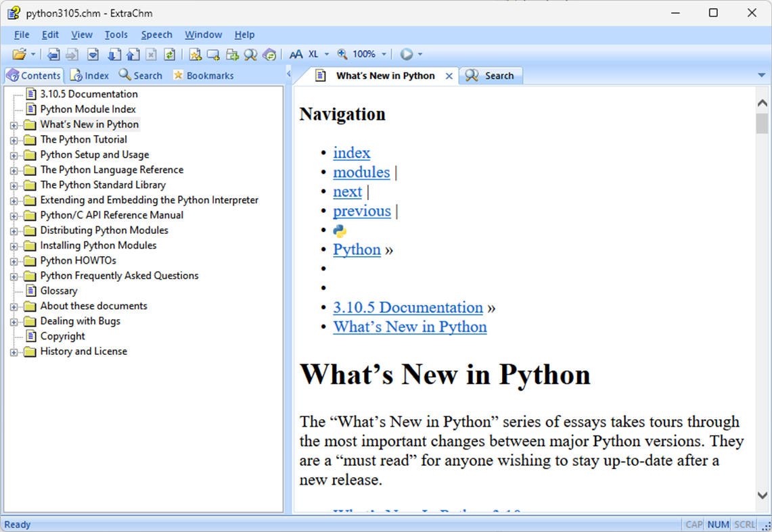The height and width of the screenshot is (532, 772).
Task: Click the forward navigation icon
Action: (x=72, y=54)
